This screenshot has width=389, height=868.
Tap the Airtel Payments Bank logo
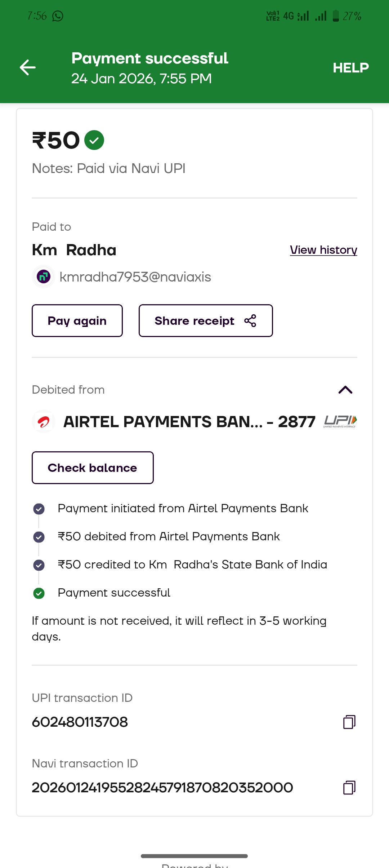tap(44, 421)
